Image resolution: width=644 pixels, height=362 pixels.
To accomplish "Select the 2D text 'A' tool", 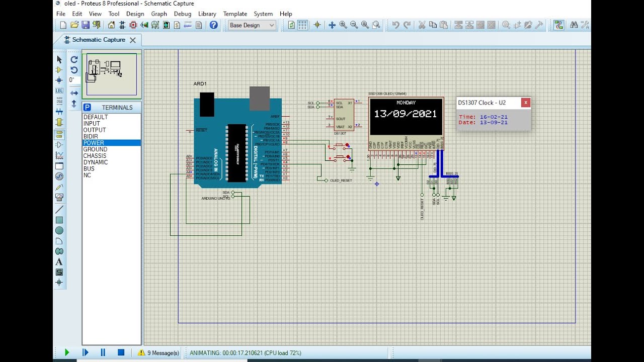I will tap(59, 262).
